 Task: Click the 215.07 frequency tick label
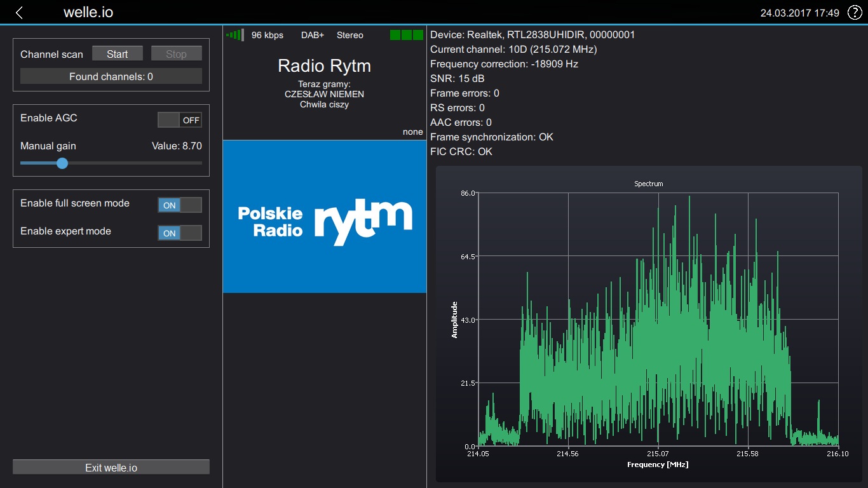click(x=658, y=454)
